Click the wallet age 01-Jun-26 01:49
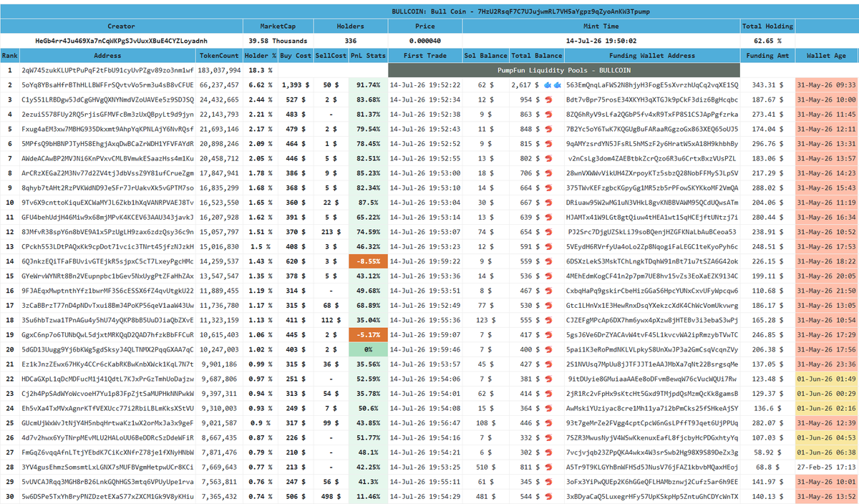859x504 pixels. (827, 379)
